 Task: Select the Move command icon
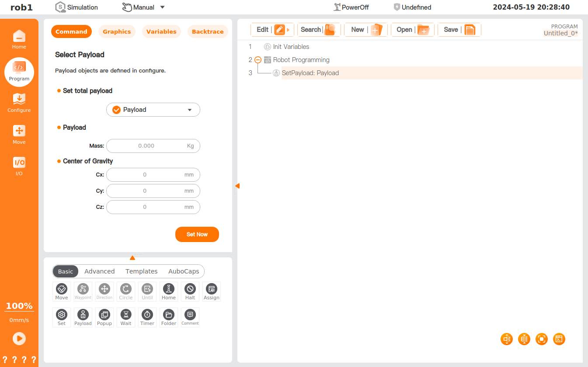[x=61, y=291]
